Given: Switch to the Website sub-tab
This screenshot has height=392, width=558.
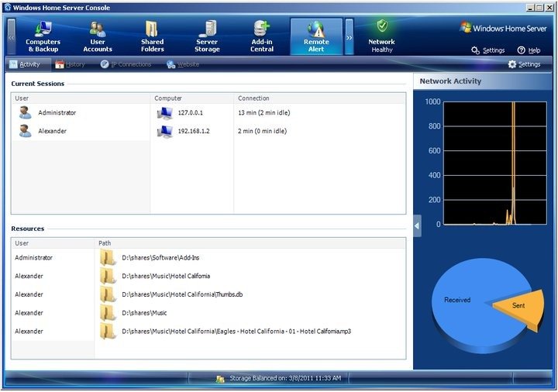Looking at the screenshot, I should click(x=183, y=64).
